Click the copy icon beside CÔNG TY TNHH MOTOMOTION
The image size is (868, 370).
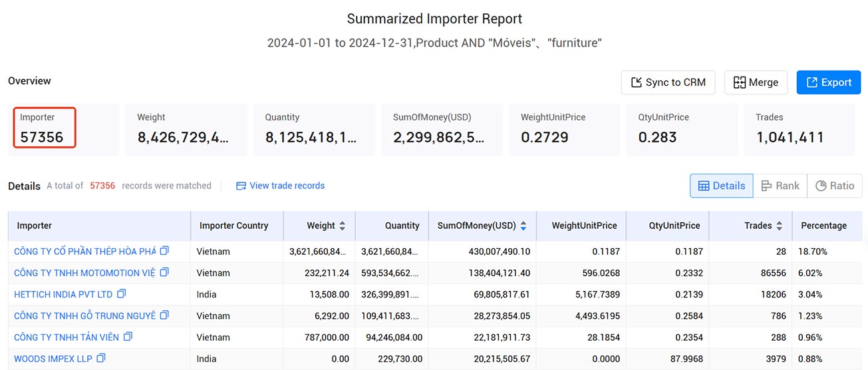164,272
